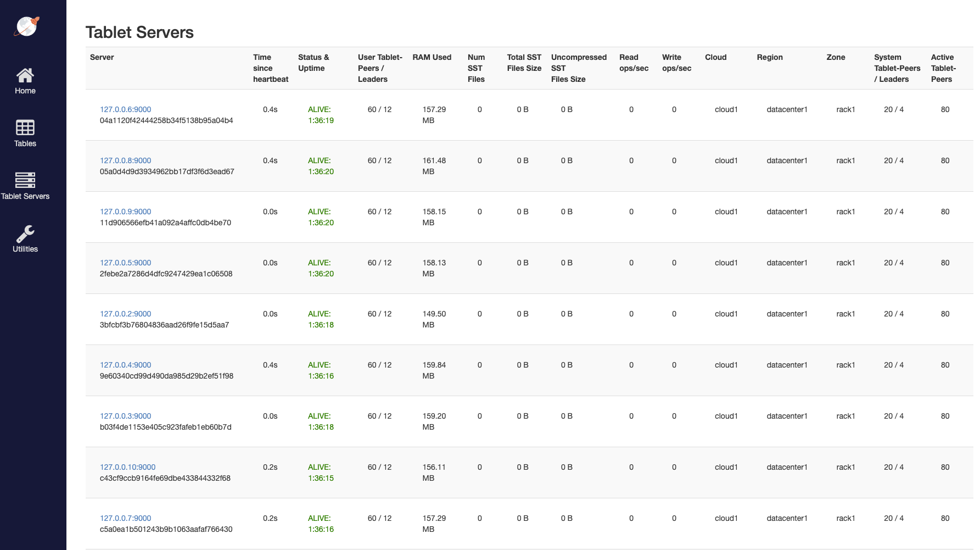980x550 pixels.
Task: Click the RAM Used column header
Action: pos(432,57)
